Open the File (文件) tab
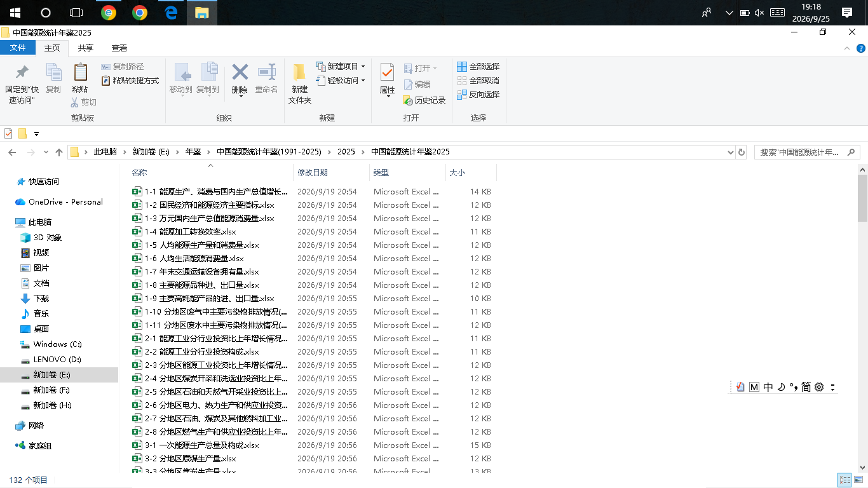Image resolution: width=868 pixels, height=488 pixels. (18, 48)
